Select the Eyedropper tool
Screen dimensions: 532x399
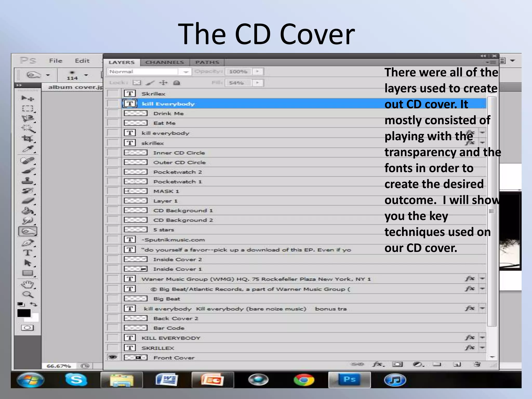28,149
